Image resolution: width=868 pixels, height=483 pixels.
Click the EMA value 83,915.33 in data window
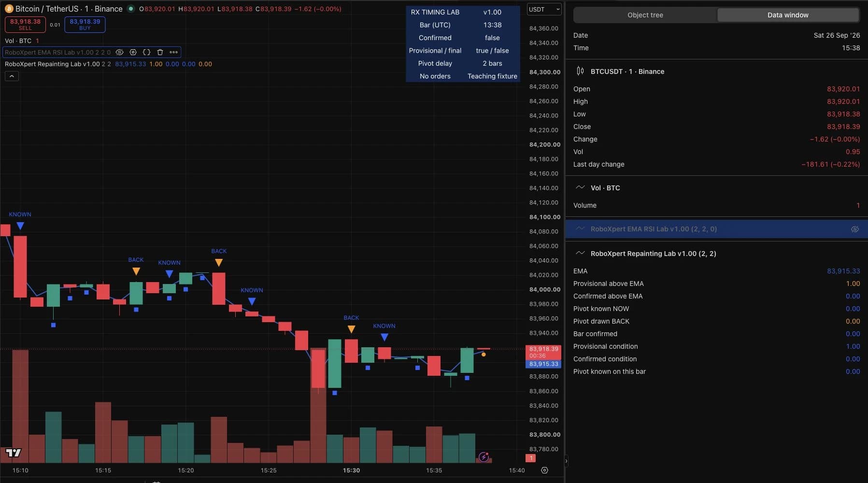tap(843, 271)
